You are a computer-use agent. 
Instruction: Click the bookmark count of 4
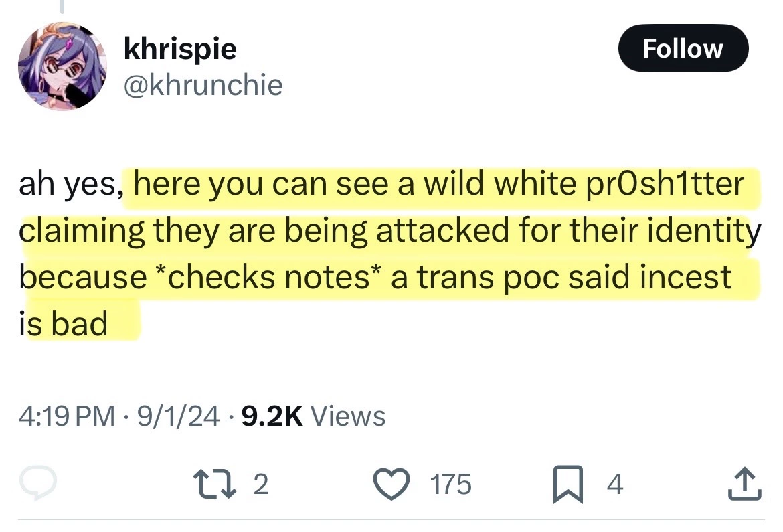pos(615,484)
